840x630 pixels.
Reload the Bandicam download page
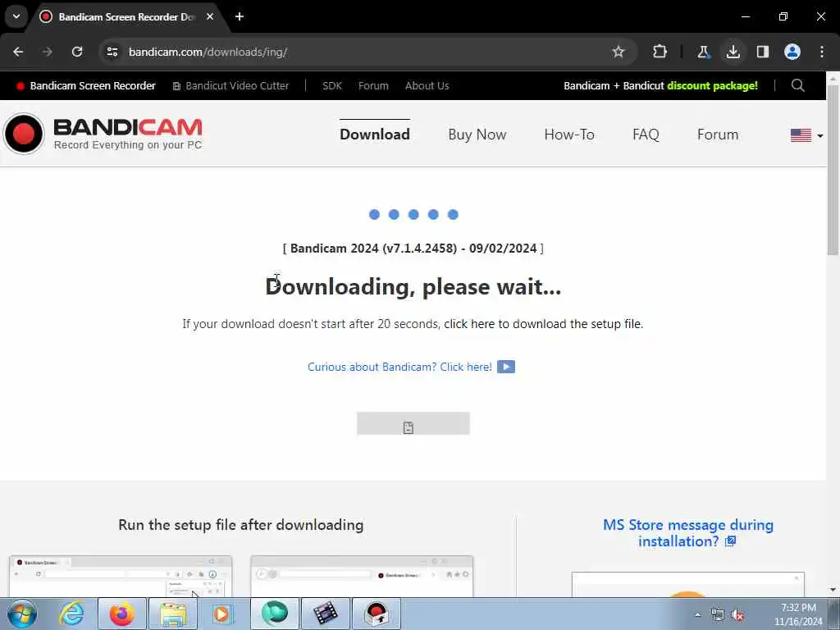[x=77, y=52]
